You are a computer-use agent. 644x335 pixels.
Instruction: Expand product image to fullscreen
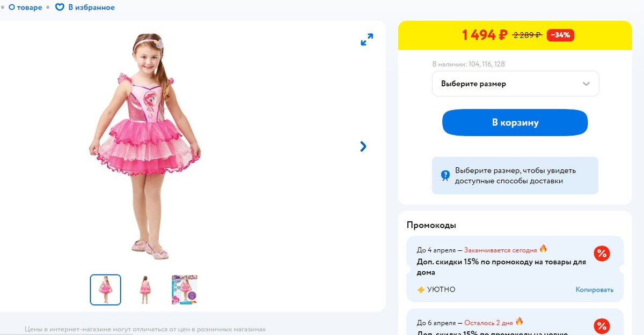pos(367,40)
